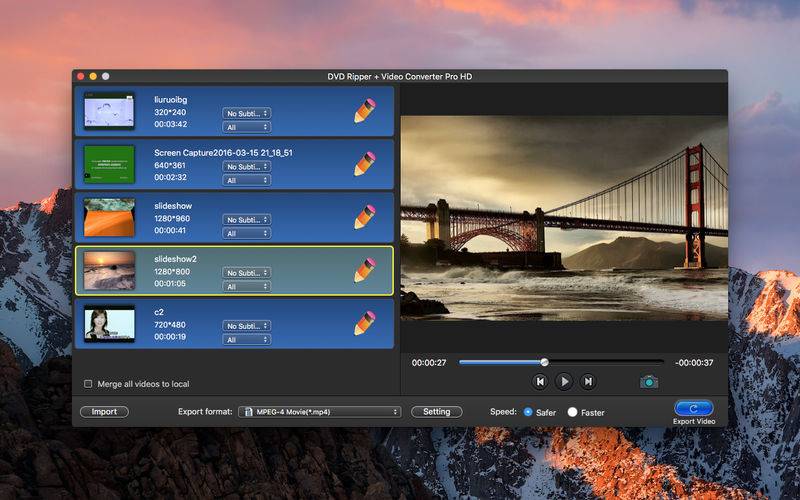Play the preview video

pyautogui.click(x=564, y=382)
